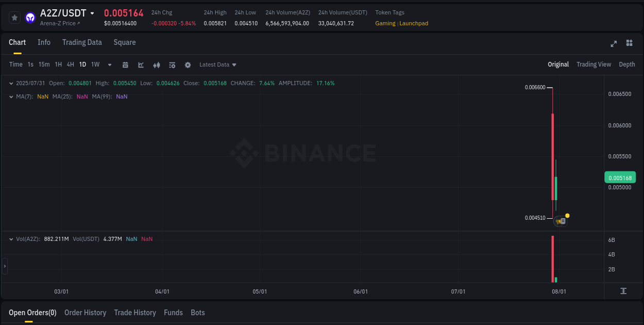Switch to the Trading View tab
The height and width of the screenshot is (325, 644).
(594, 64)
